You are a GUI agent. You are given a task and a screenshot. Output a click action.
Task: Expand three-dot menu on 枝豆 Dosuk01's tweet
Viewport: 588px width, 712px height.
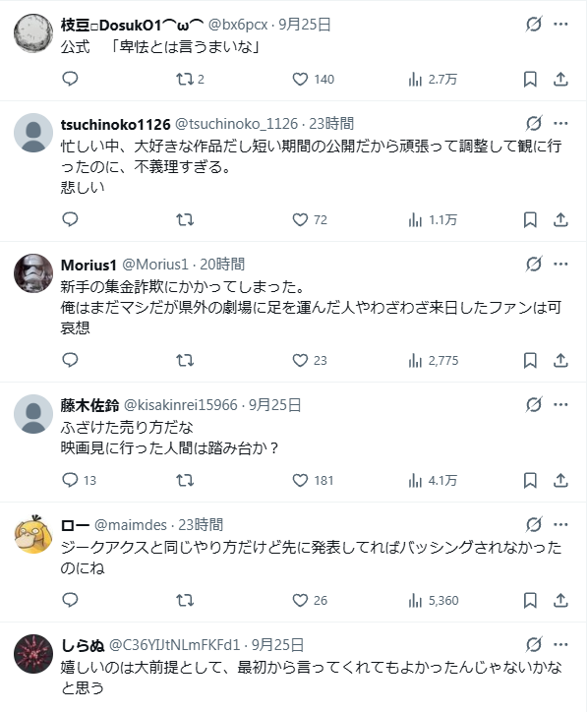point(560,24)
